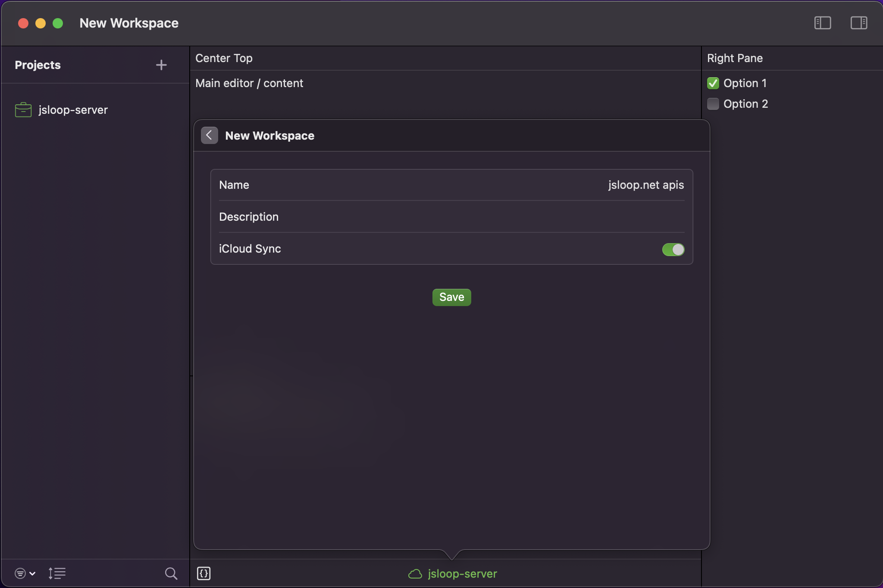Open the filter dropdown in sidebar footer
This screenshot has width=883, height=588.
pos(25,573)
